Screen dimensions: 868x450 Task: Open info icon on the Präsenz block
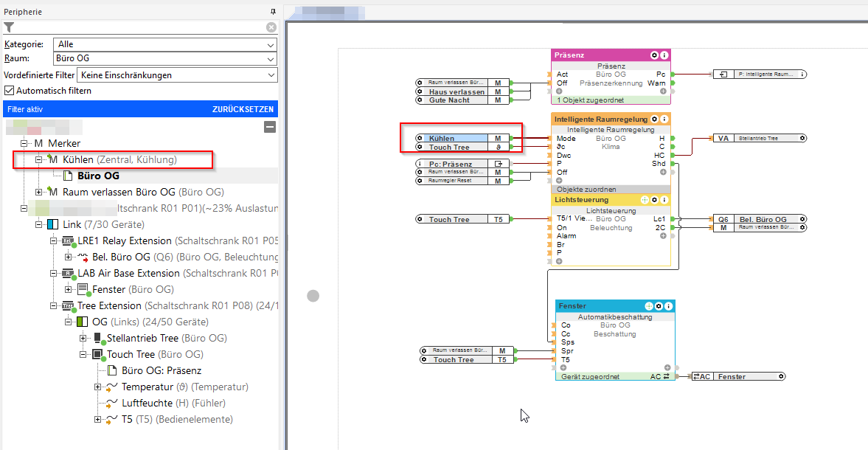click(x=664, y=55)
